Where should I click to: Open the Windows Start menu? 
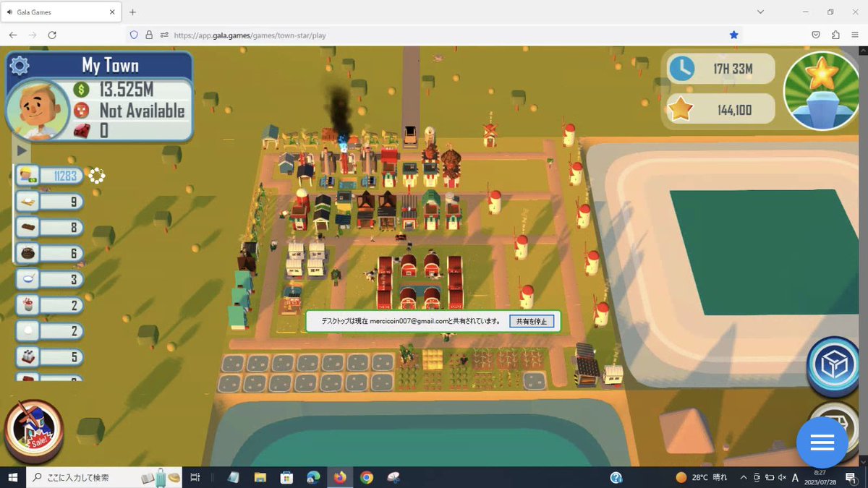tap(12, 477)
